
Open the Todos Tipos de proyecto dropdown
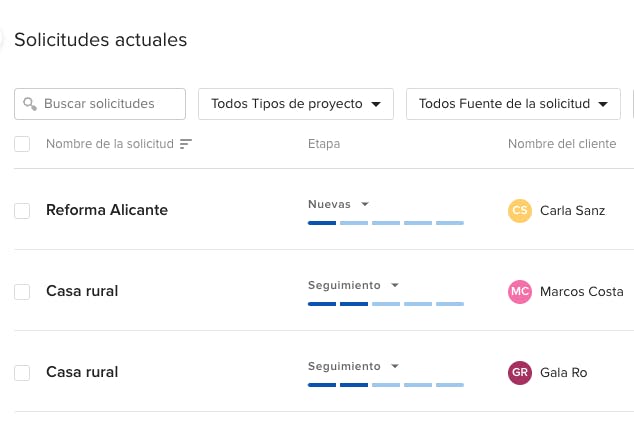click(296, 104)
